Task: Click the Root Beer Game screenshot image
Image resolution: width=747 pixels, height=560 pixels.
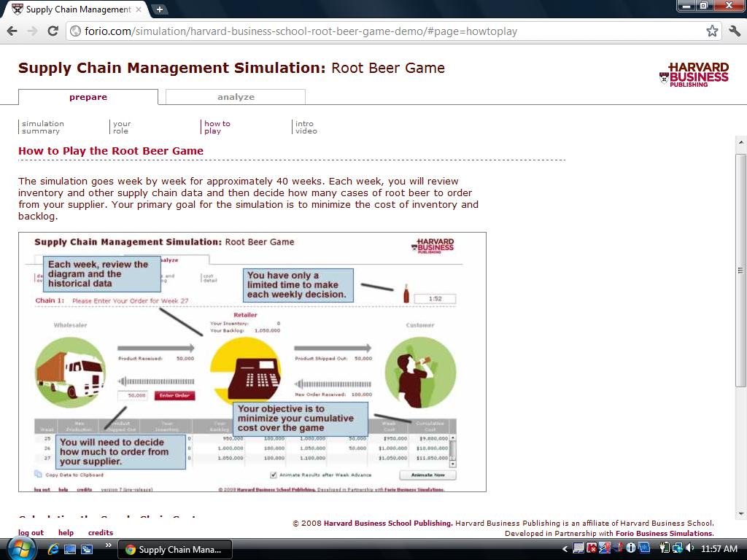Action: 252,362
